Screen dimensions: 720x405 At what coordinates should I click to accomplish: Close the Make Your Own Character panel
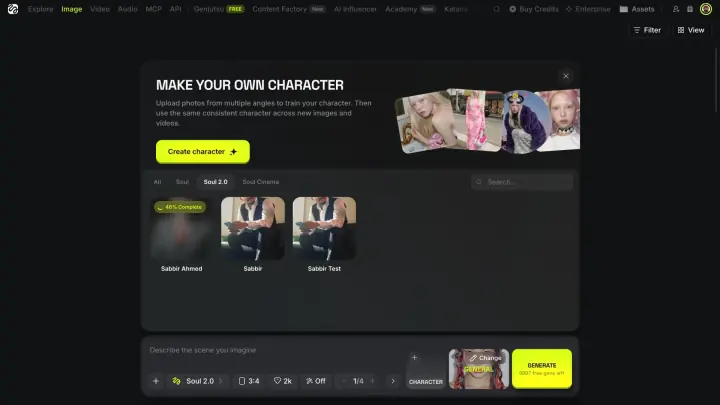566,76
